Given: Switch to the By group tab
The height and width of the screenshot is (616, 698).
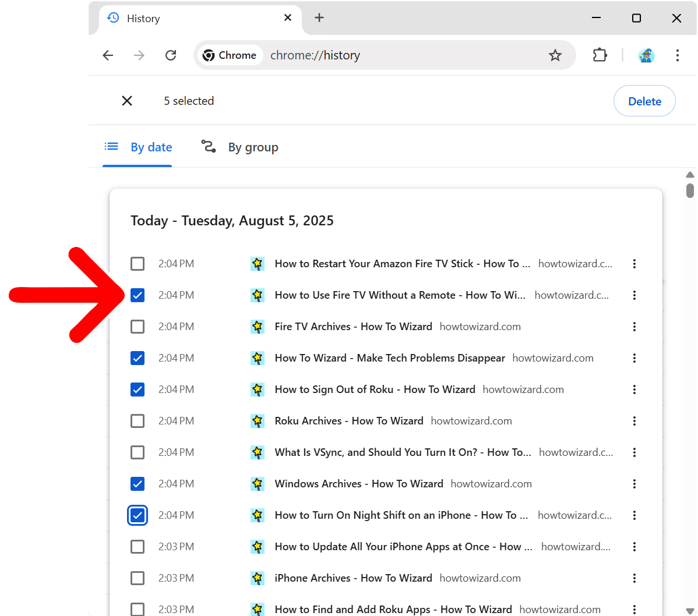Looking at the screenshot, I should pos(240,147).
